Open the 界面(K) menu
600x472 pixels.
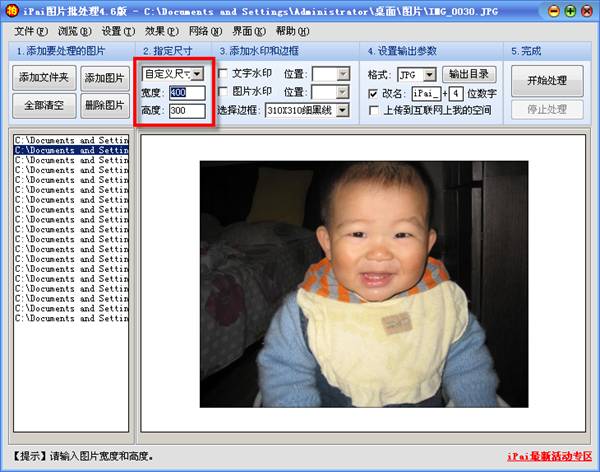tap(249, 31)
